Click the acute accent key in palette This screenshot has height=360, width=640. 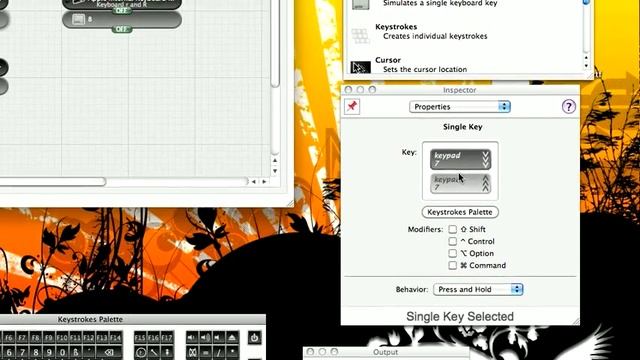[89, 352]
